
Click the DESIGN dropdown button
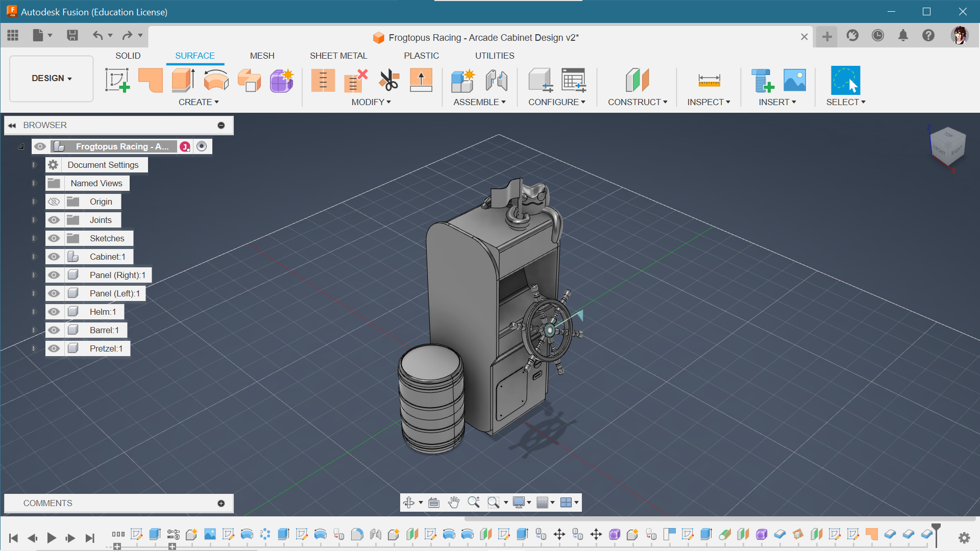[51, 78]
